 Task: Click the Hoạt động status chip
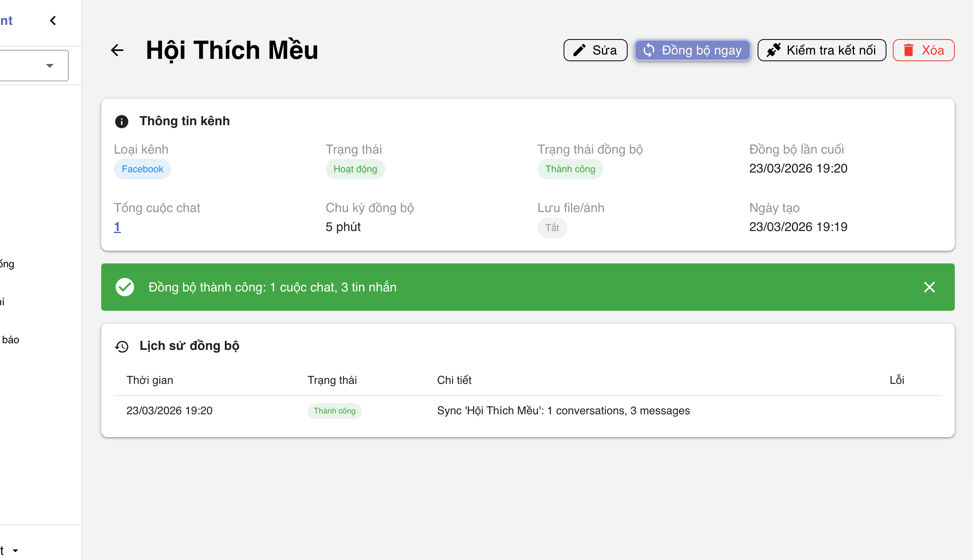point(355,169)
